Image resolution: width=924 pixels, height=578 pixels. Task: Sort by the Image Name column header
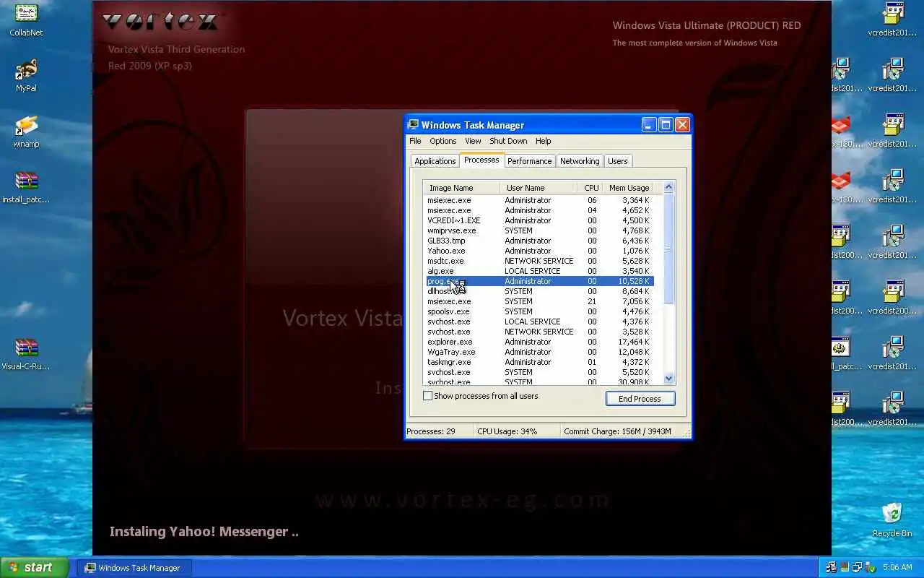[x=461, y=188]
